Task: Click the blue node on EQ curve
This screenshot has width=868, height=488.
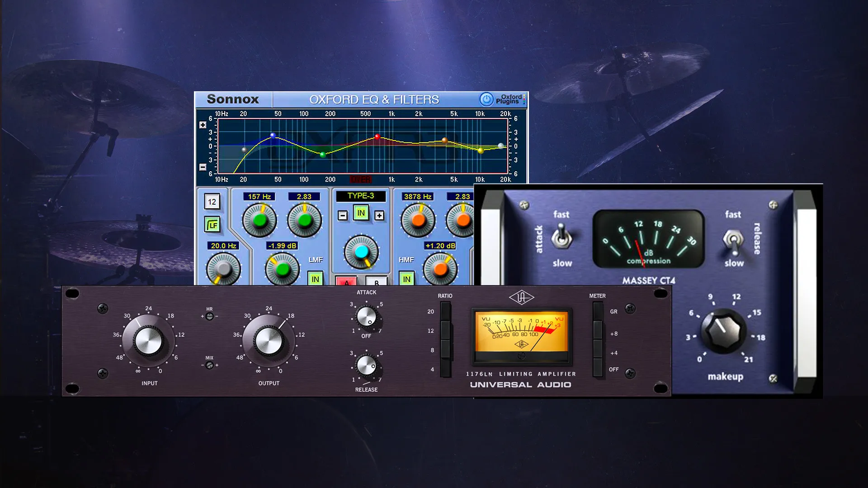Action: (273, 135)
